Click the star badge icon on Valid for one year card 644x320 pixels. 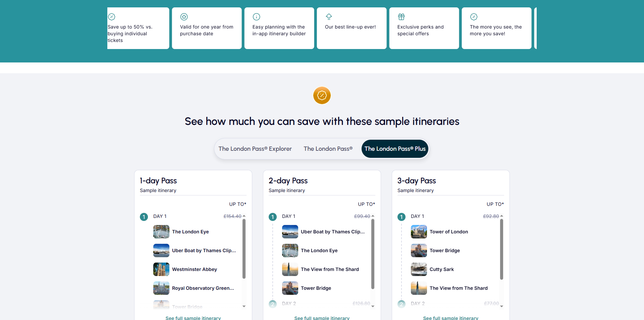184,17
